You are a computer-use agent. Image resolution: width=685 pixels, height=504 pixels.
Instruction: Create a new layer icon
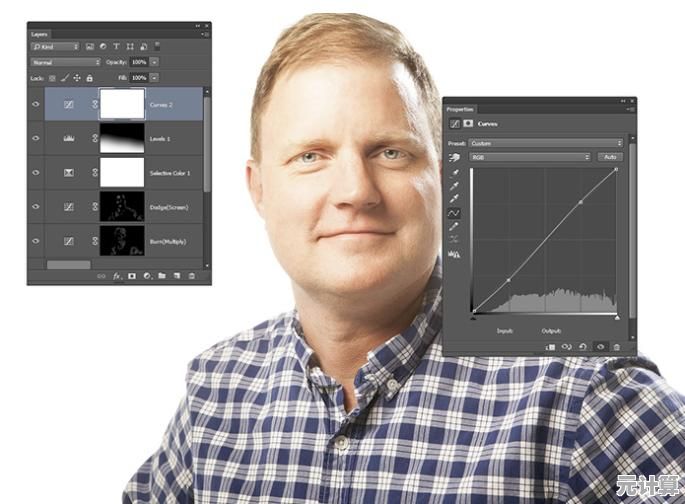[177, 276]
